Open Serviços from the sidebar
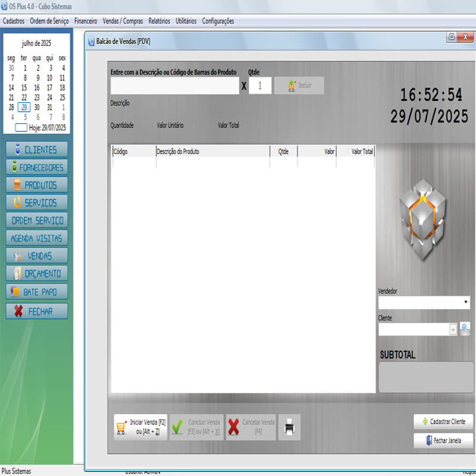 coord(37,203)
